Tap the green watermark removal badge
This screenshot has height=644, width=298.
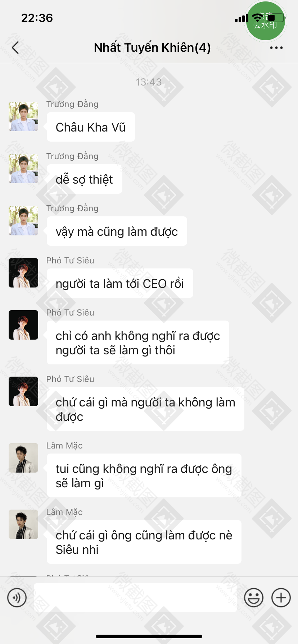click(266, 21)
